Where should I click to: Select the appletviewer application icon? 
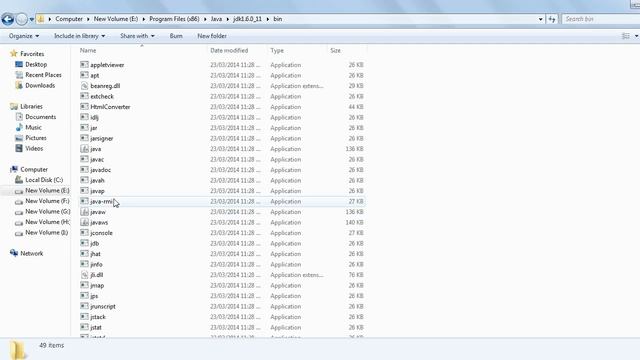84,64
